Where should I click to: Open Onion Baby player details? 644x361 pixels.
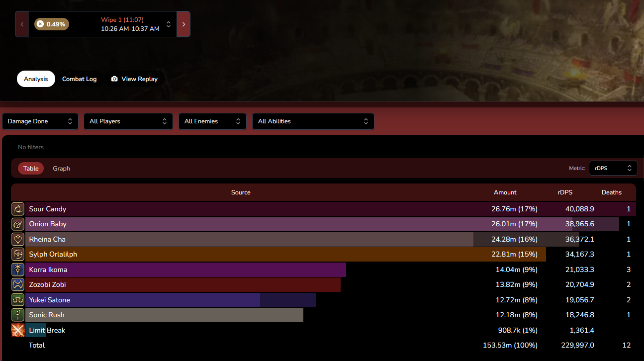(48, 224)
